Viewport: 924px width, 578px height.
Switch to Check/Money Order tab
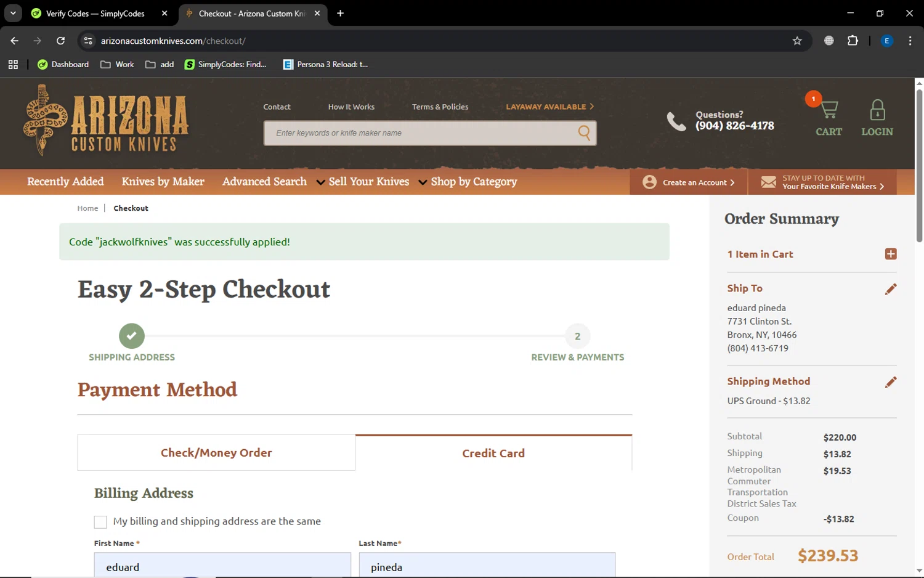[216, 453]
